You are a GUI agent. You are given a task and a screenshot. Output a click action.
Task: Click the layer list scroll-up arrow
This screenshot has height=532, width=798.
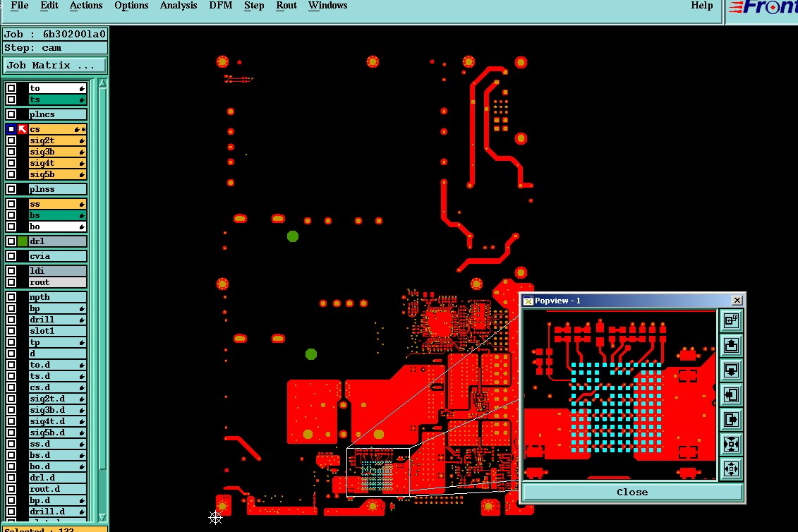[102, 83]
